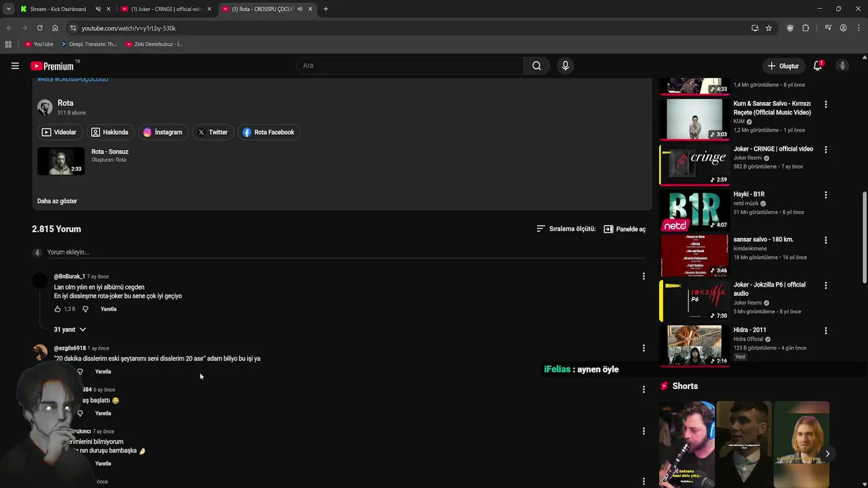Open account avatar menu on YouTube
This screenshot has height=488, width=868.
pyautogui.click(x=842, y=66)
